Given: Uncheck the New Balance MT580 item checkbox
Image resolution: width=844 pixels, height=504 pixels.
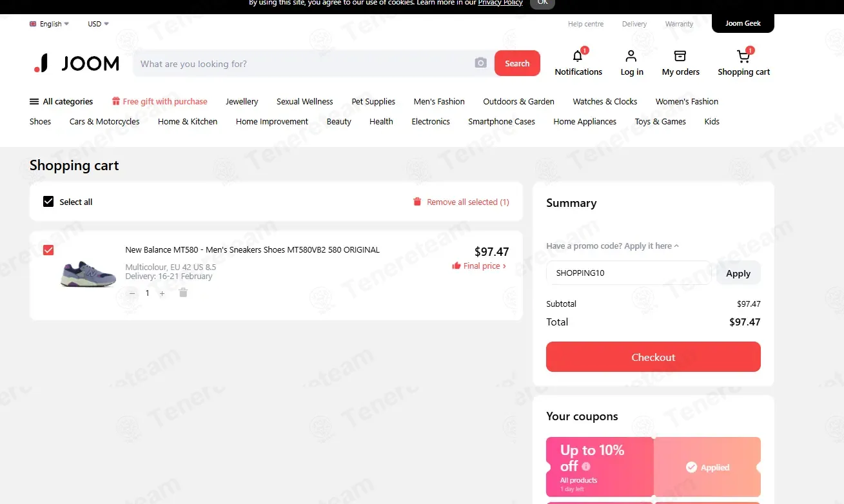Looking at the screenshot, I should 48,250.
